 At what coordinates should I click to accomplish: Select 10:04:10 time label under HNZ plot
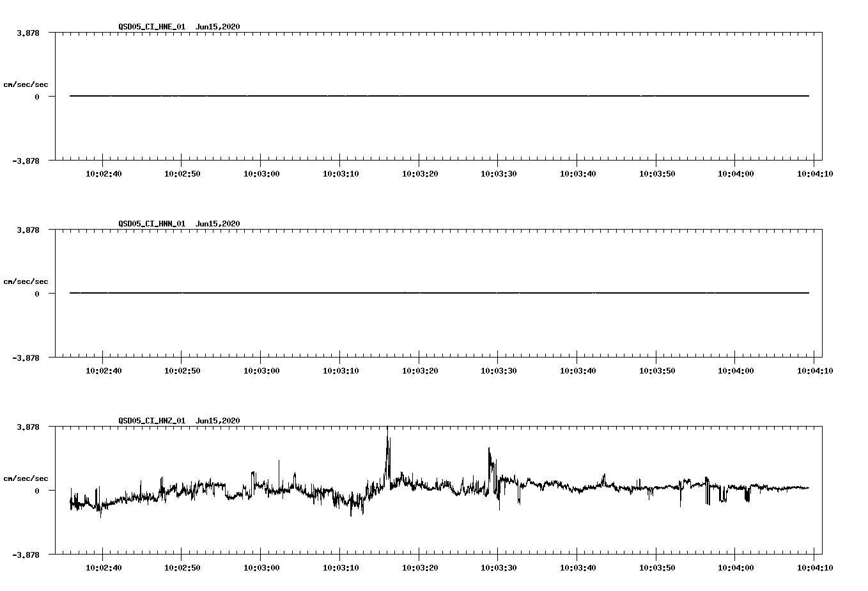(814, 567)
